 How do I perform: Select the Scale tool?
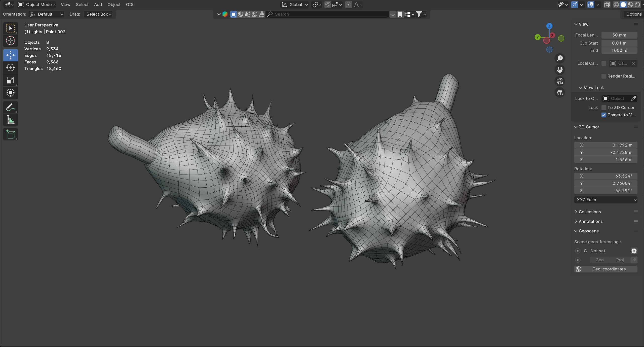point(10,80)
